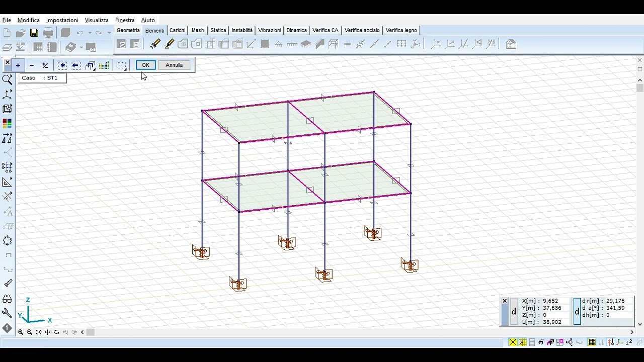This screenshot has width=644, height=362.
Task: Enable the plus add-to-selection mode
Action: (18, 65)
